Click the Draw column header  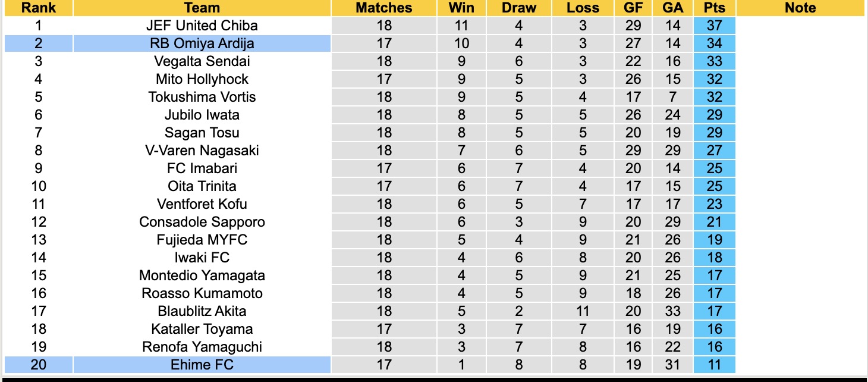pyautogui.click(x=518, y=8)
